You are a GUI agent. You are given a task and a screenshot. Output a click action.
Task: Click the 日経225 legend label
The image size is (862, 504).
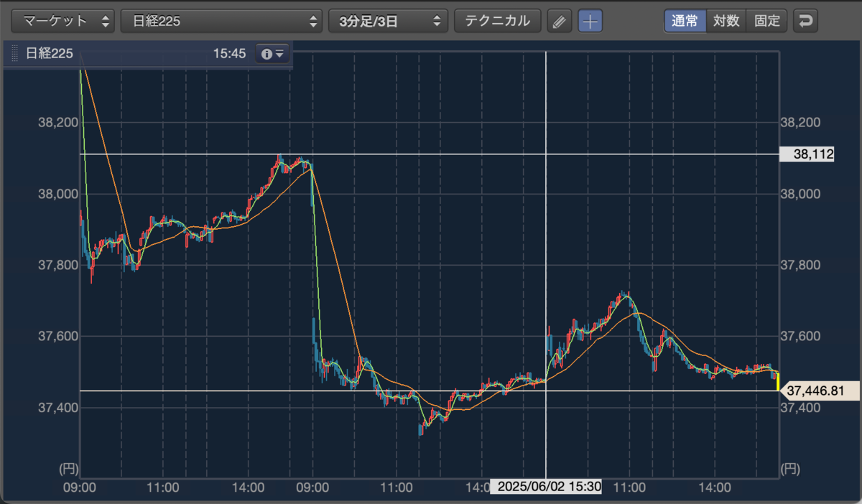click(50, 54)
